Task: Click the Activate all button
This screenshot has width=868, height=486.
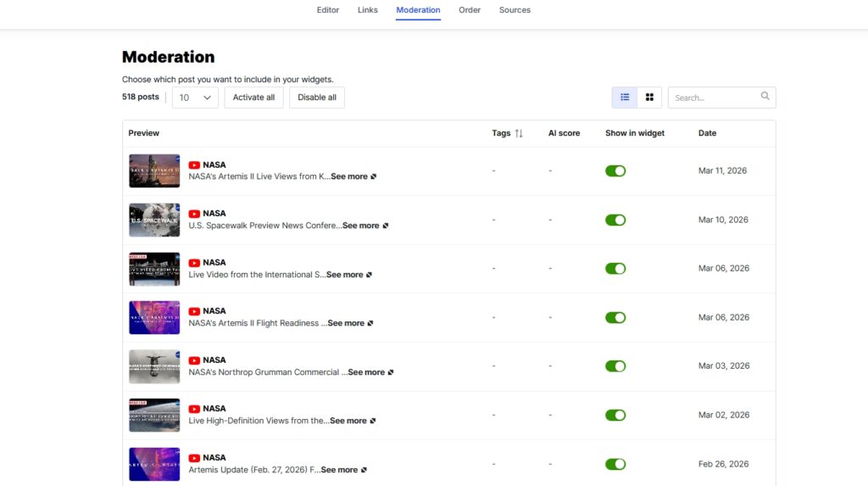Action: pos(253,98)
